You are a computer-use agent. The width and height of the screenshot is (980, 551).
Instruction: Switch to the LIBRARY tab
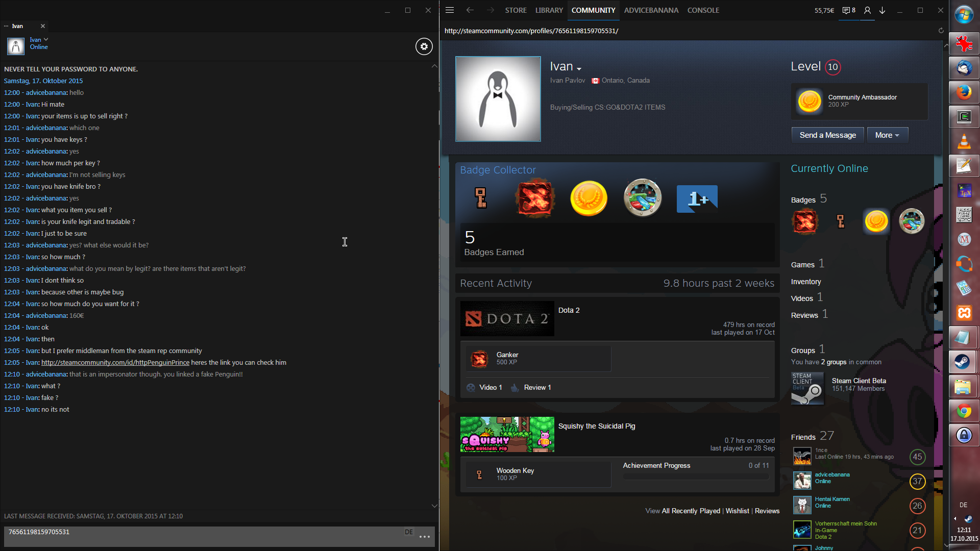(x=549, y=10)
